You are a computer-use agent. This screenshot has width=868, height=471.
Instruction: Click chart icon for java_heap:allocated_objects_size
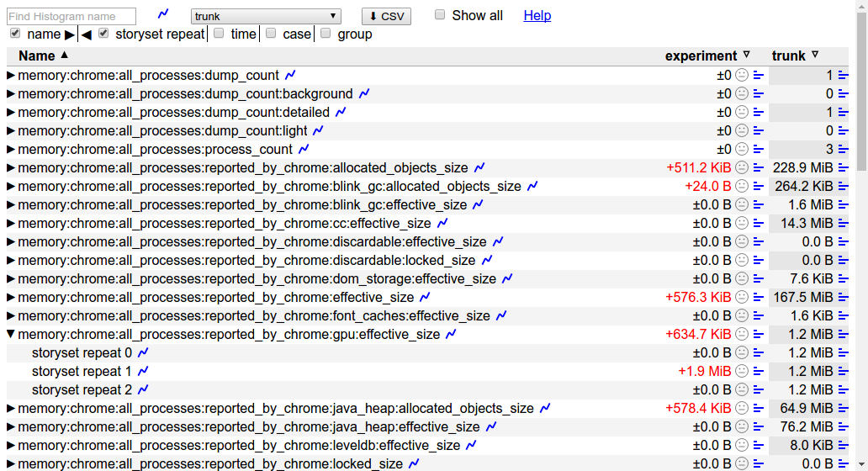[545, 408]
